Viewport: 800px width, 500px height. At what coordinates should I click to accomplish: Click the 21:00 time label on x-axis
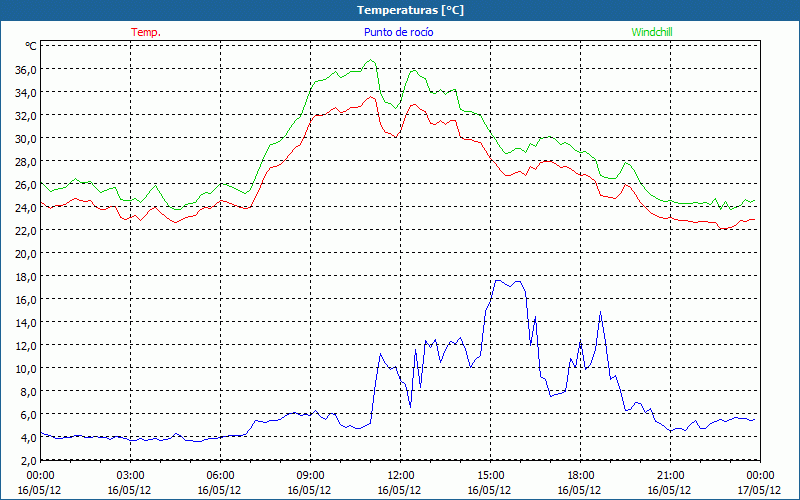[x=670, y=476]
